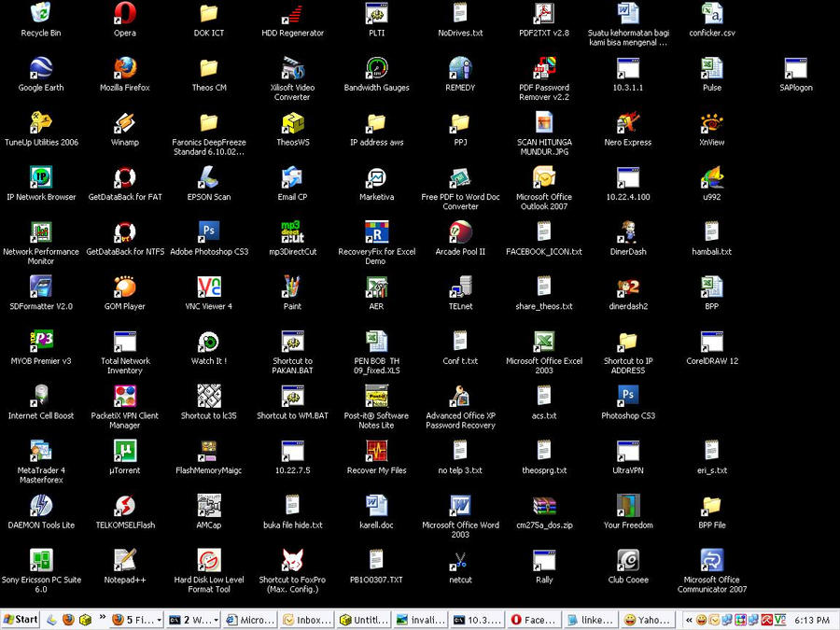Click the taskbar clock 6:13 PM

click(x=811, y=620)
